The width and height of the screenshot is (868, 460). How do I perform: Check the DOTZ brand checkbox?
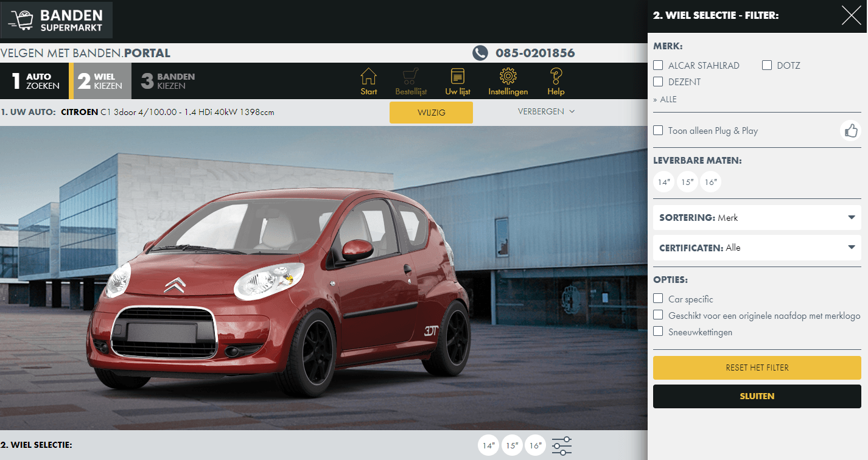tap(767, 65)
